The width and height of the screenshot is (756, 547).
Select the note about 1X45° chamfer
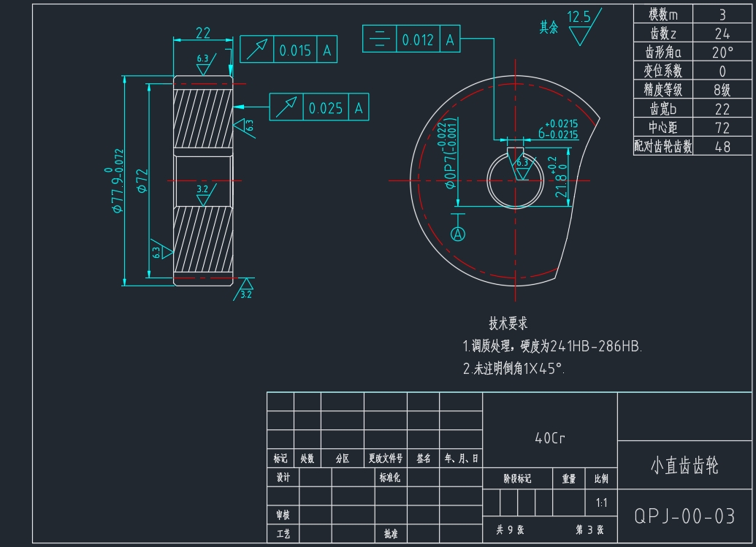(513, 369)
